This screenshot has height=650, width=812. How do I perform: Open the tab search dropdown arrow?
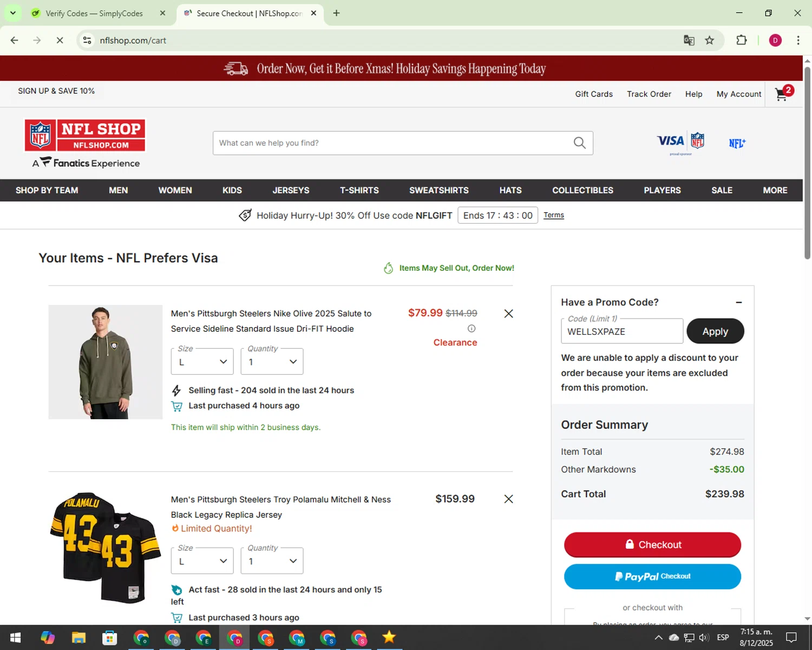[x=12, y=13]
